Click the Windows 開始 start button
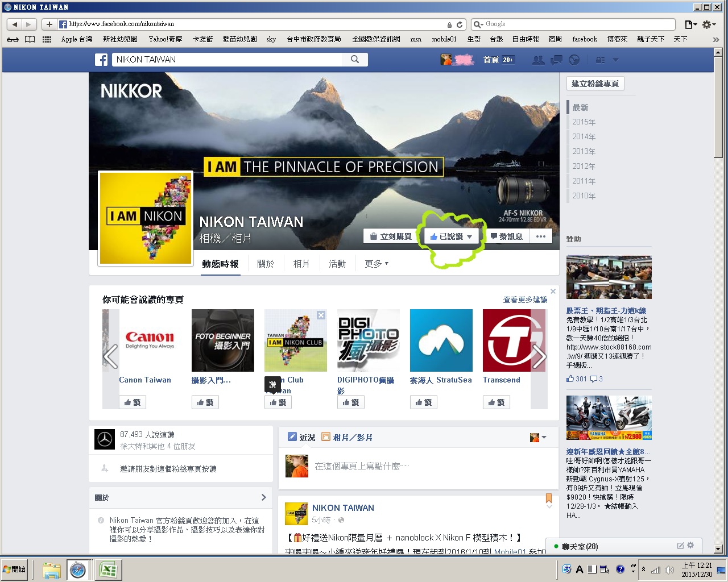Screen dimensions: 728x582 [x=14, y=569]
